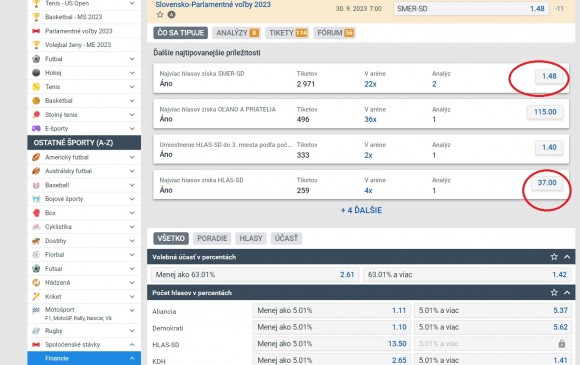Click the A badge icon next to the event star
Viewport: 580px width, 365px height.
(171, 15)
